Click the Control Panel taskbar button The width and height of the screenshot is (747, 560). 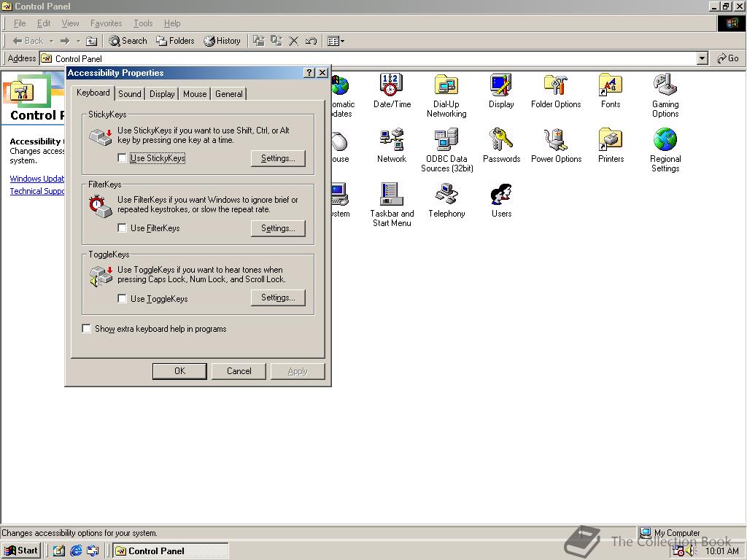coord(171,551)
